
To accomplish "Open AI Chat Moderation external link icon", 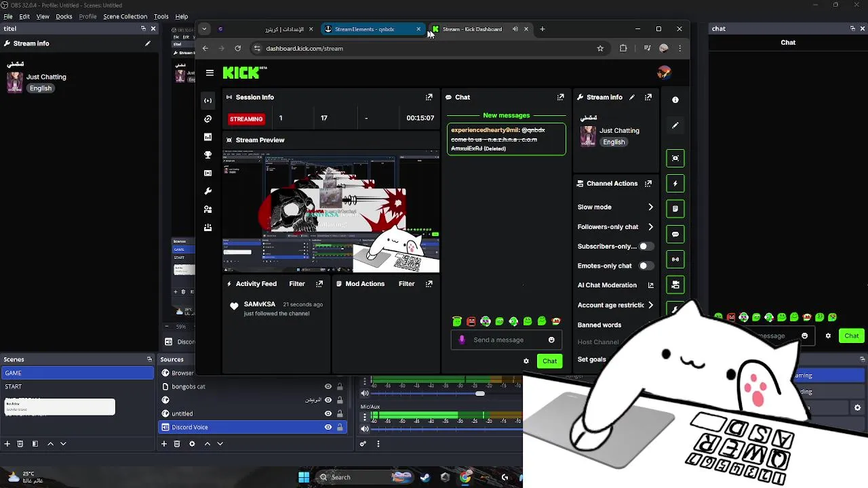I will [651, 285].
